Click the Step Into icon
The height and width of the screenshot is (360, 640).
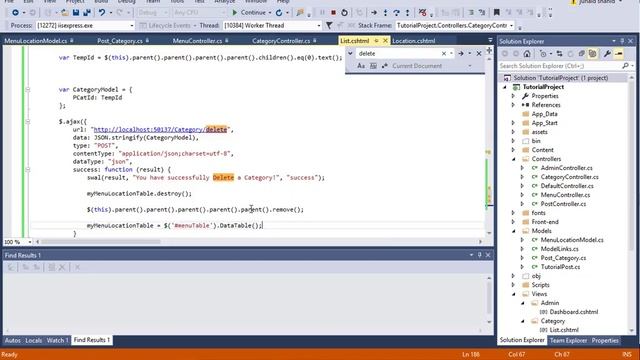click(x=385, y=13)
